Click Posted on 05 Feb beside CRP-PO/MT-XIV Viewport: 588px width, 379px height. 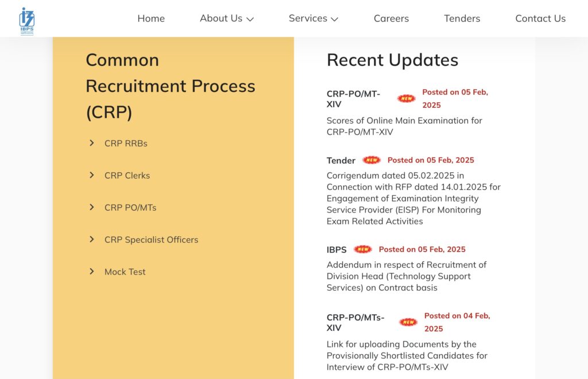[x=455, y=99]
